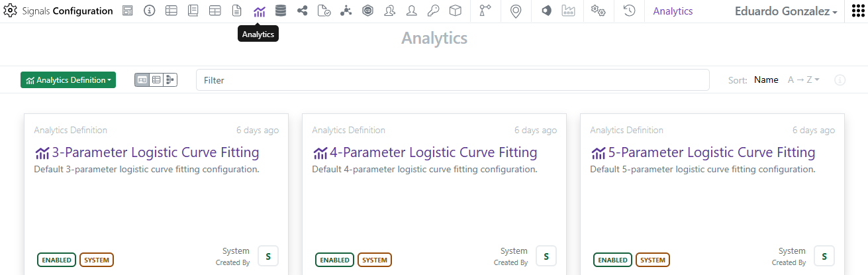The image size is (868, 275).
Task: Open Eduardo Gonzalez user menu
Action: (786, 11)
